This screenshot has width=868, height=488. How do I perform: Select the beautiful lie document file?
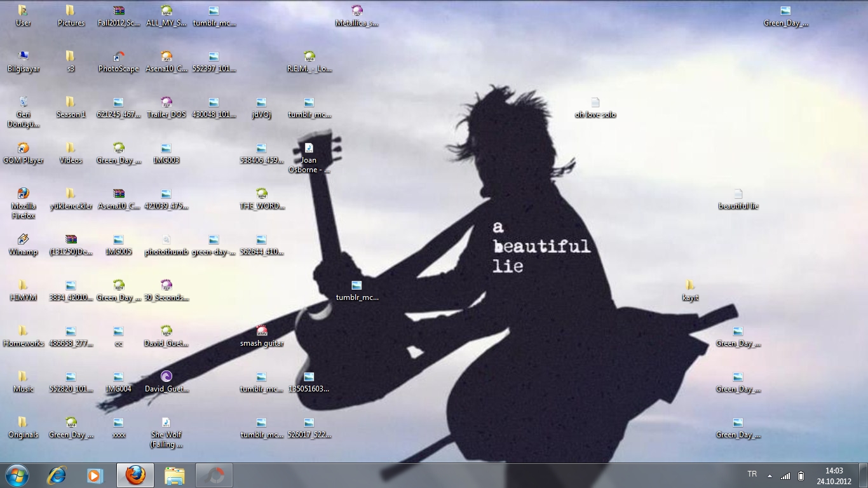tap(738, 199)
